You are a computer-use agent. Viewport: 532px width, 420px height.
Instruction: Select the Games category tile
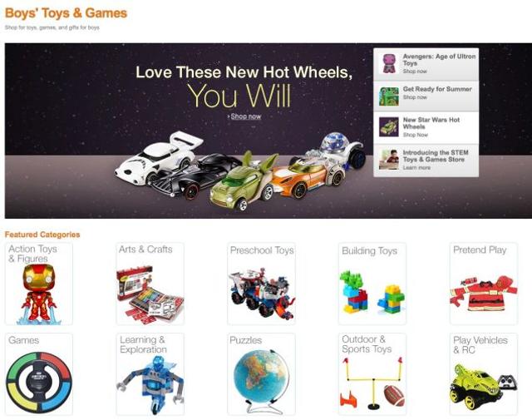[39, 374]
